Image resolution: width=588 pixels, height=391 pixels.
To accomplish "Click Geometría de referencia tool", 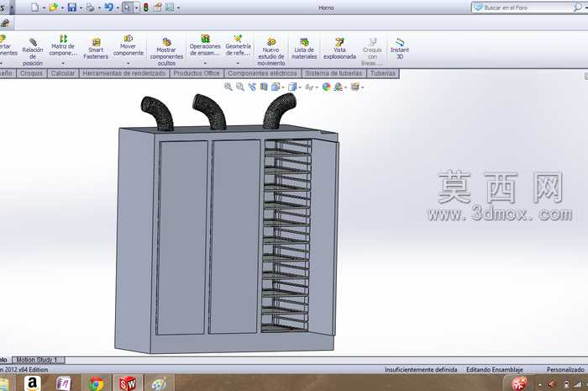I will click(x=238, y=45).
